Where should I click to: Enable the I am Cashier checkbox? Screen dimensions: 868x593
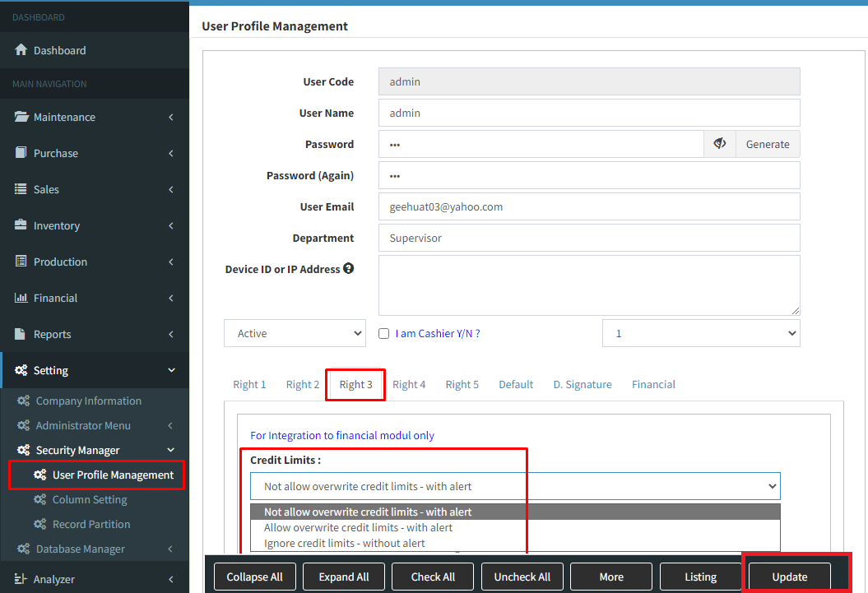point(383,334)
